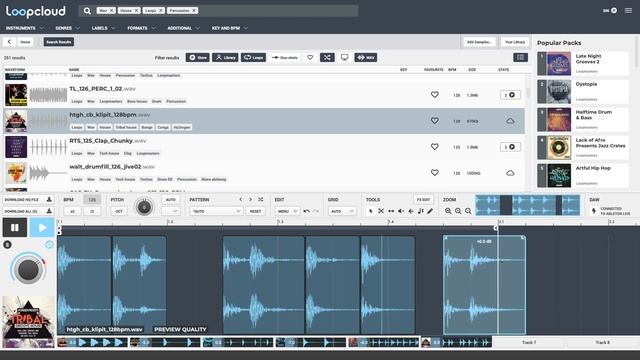Screen dimensions: 640x360
Task: Toggle the One-shots filter
Action: [284, 58]
